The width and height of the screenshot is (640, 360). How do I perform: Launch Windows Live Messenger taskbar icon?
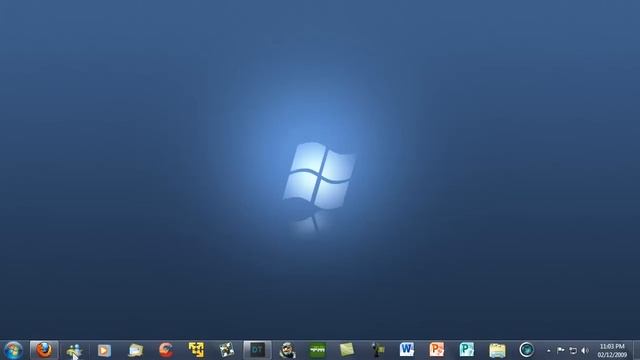[74, 350]
